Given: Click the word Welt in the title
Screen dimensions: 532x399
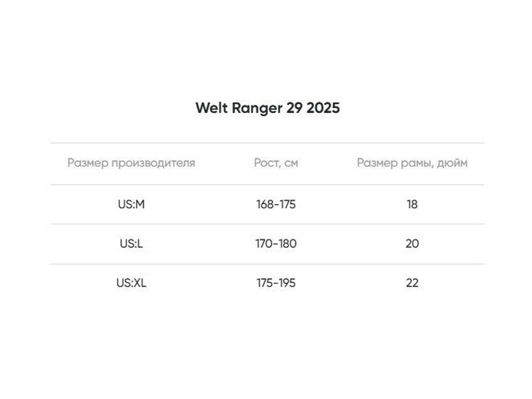Looking at the screenshot, I should click(x=212, y=108).
